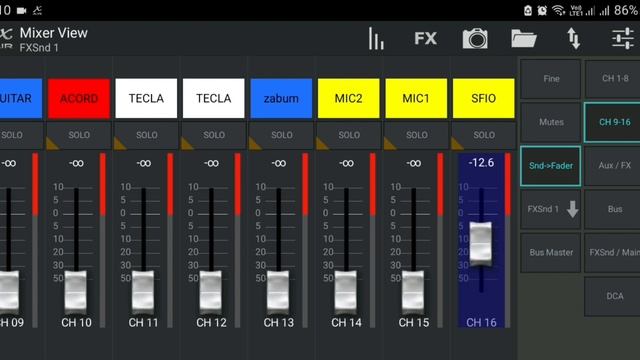Toggle SOLO on ACORD channel
This screenshot has height=360, width=640.
[79, 135]
